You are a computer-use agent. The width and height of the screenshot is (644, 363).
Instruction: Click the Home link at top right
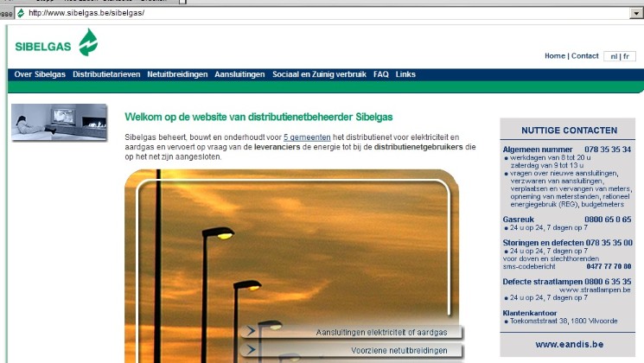coord(554,56)
